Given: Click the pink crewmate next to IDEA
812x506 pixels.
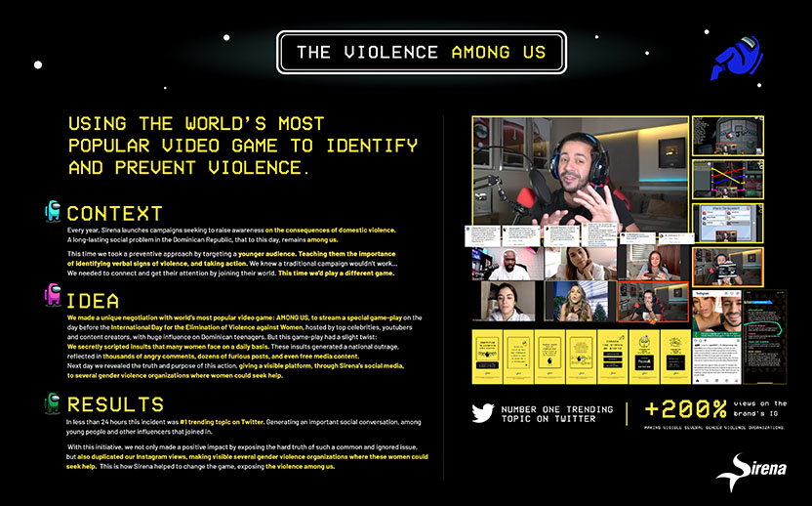Looking at the screenshot, I should click(x=53, y=294).
